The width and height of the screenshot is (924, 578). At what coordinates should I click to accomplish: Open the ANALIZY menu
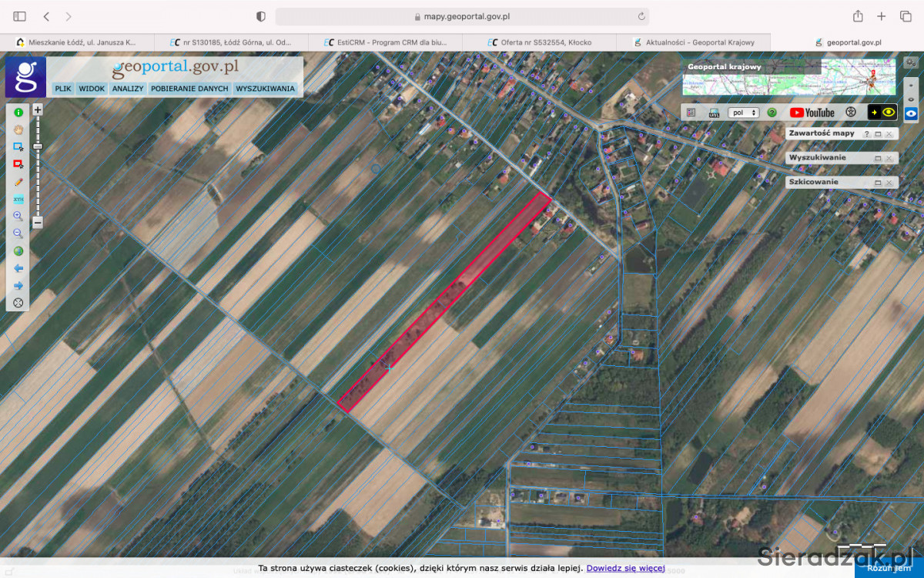[128, 89]
